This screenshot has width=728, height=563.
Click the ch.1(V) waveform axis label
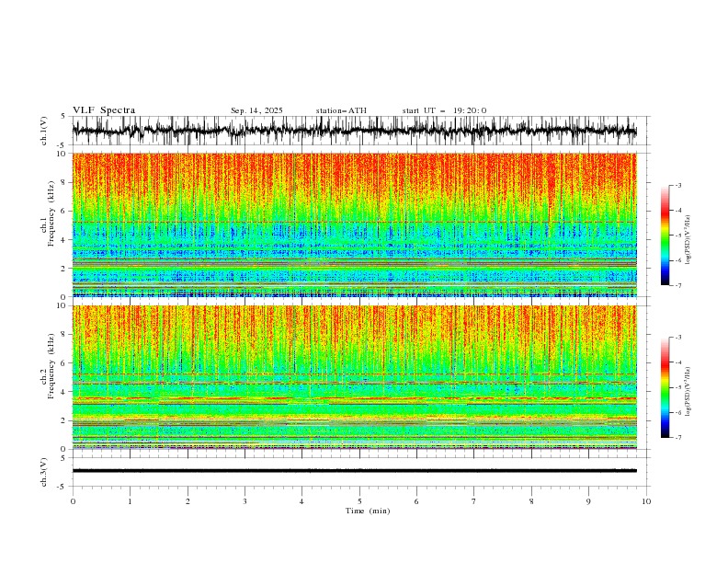tap(44, 131)
